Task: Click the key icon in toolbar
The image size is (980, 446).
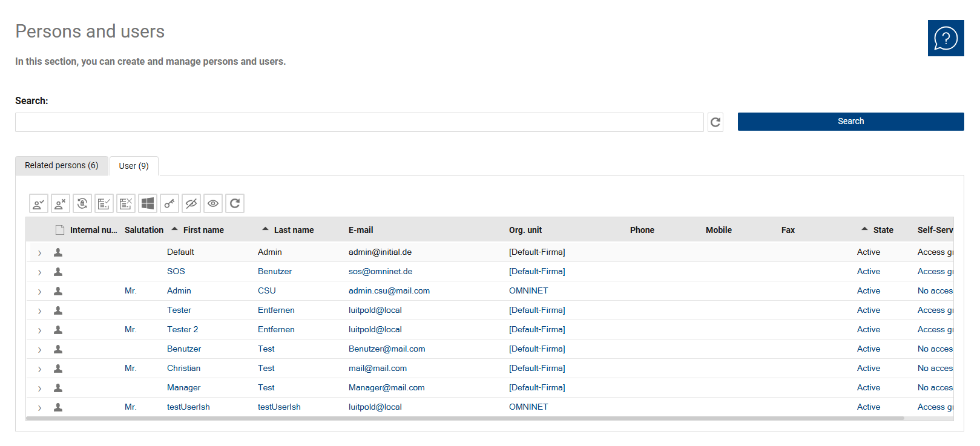Action: [x=169, y=203]
